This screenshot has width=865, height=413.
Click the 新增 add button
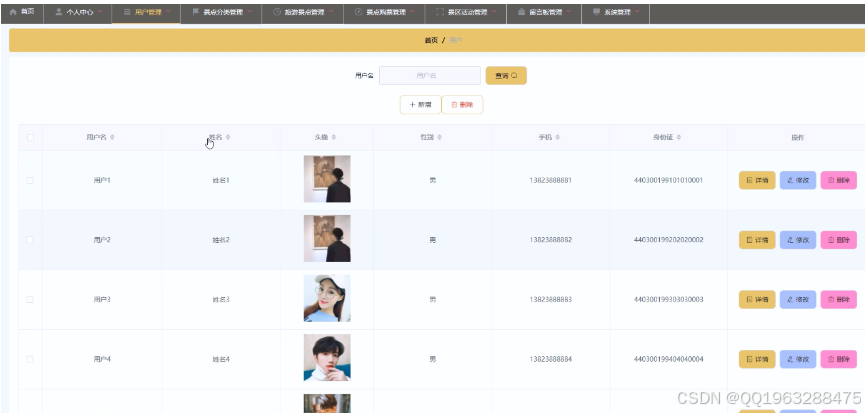pyautogui.click(x=420, y=105)
